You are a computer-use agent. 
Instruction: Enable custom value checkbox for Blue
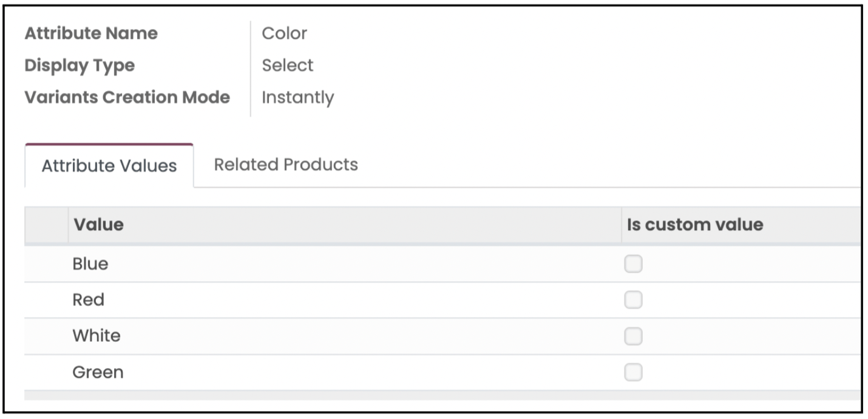pos(633,264)
